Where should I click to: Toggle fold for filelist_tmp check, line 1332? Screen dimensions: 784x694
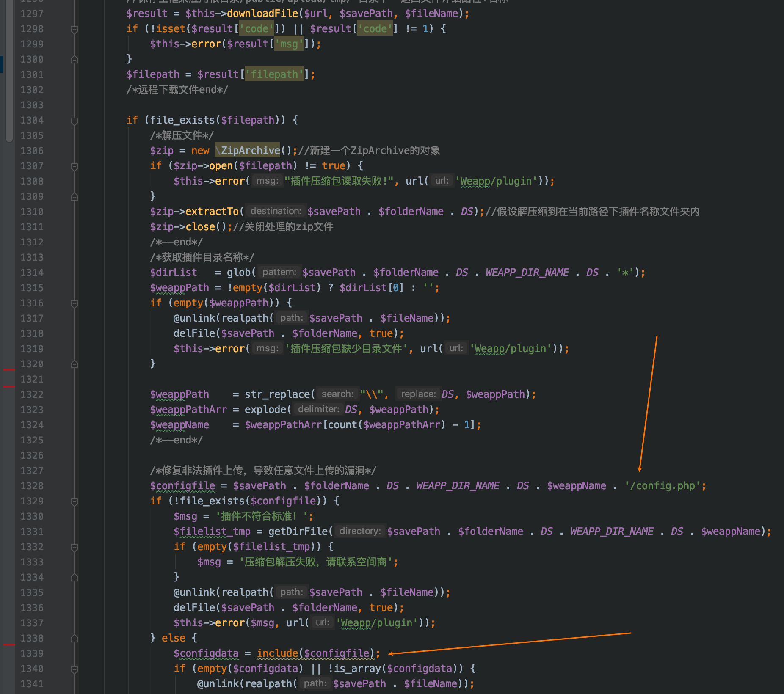point(75,548)
